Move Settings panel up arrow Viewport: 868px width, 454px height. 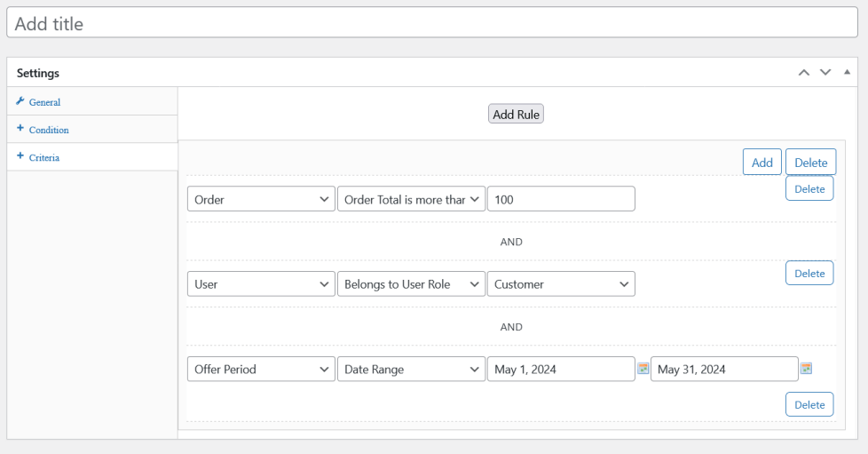point(804,73)
